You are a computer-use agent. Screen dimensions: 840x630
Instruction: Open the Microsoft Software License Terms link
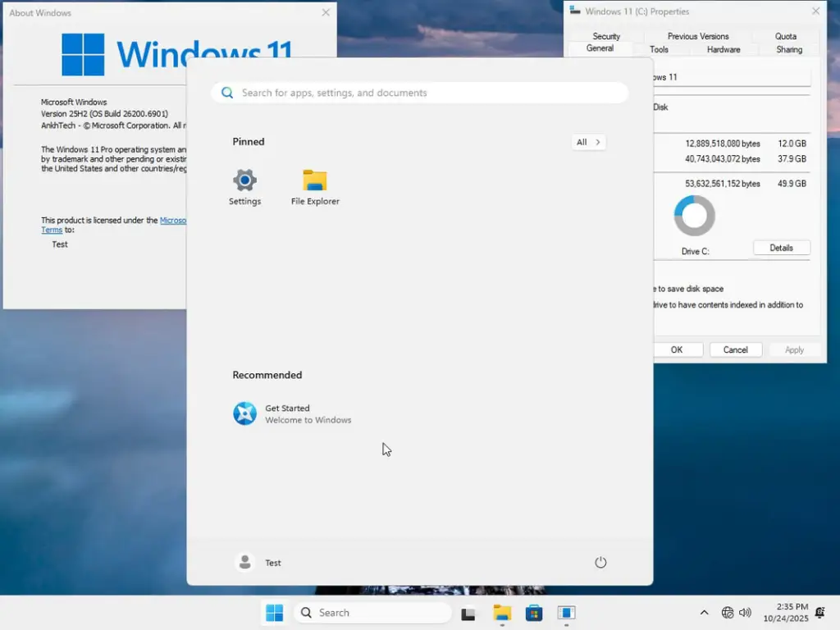coord(174,220)
